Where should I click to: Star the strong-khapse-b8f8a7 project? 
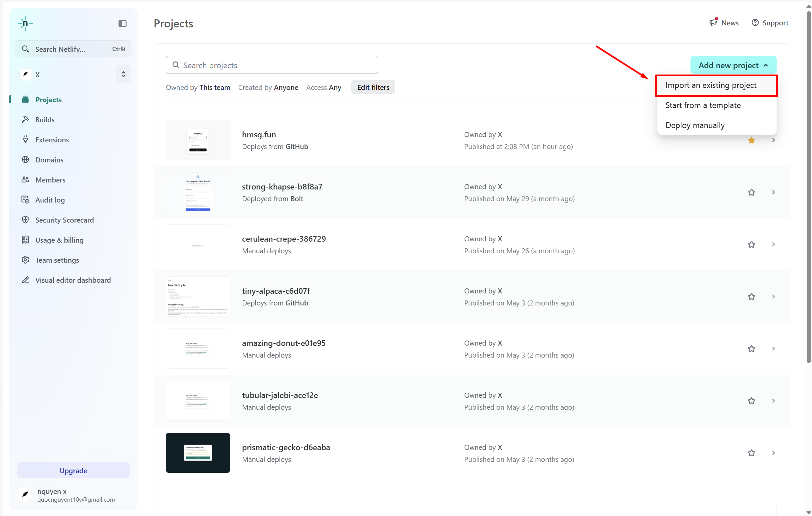tap(751, 192)
